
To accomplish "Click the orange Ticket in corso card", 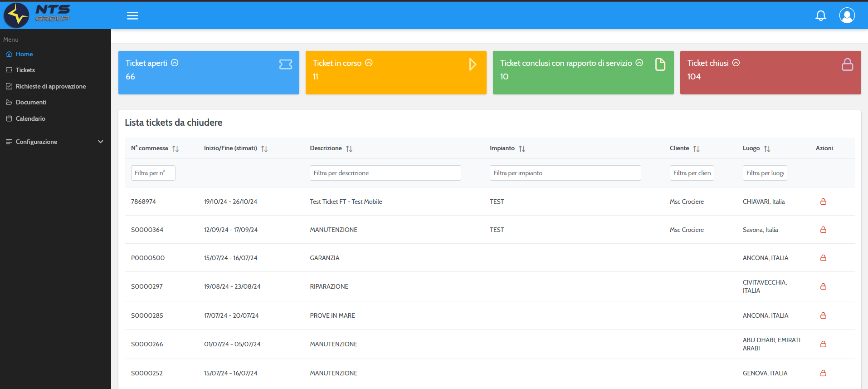I will click(395, 73).
